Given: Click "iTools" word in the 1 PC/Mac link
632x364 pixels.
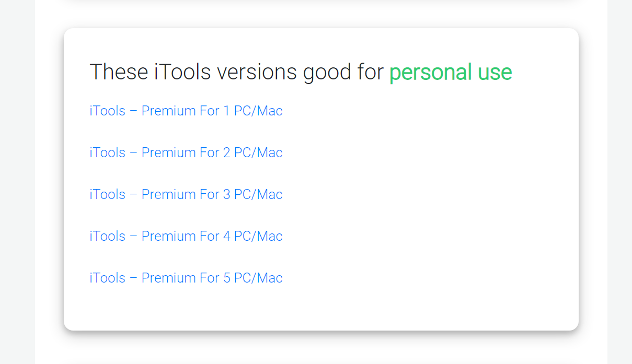Looking at the screenshot, I should pyautogui.click(x=108, y=111).
